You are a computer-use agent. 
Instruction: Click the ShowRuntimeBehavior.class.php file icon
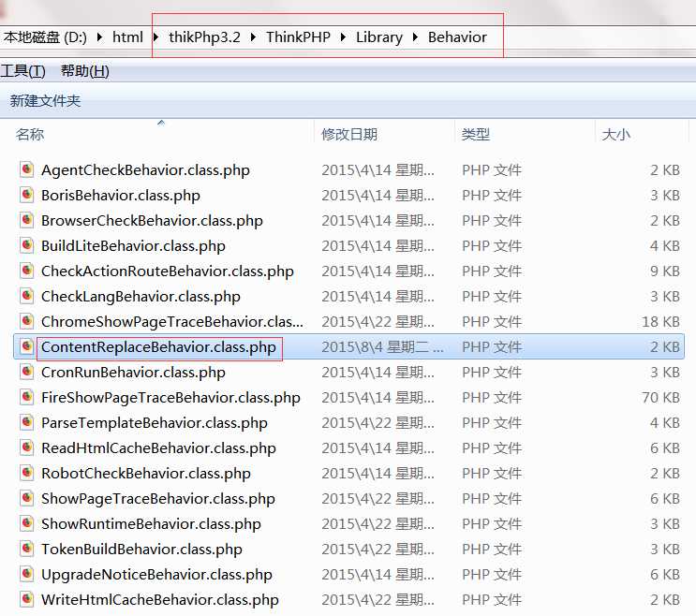(x=26, y=523)
